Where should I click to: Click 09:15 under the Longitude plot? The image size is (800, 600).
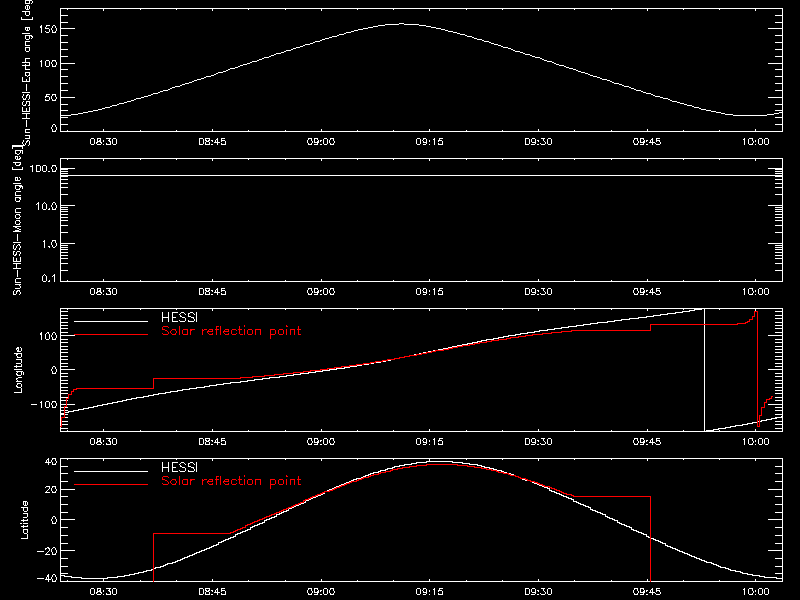430,441
